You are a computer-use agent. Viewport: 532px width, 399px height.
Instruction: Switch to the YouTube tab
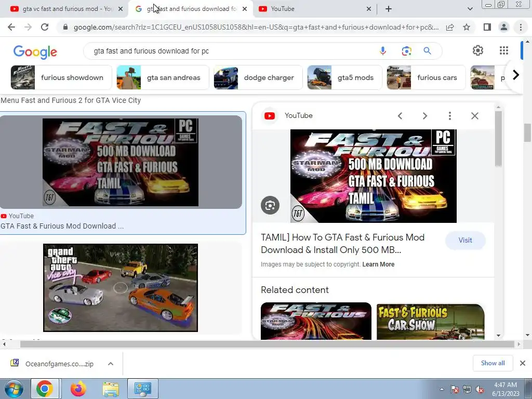coord(315,9)
